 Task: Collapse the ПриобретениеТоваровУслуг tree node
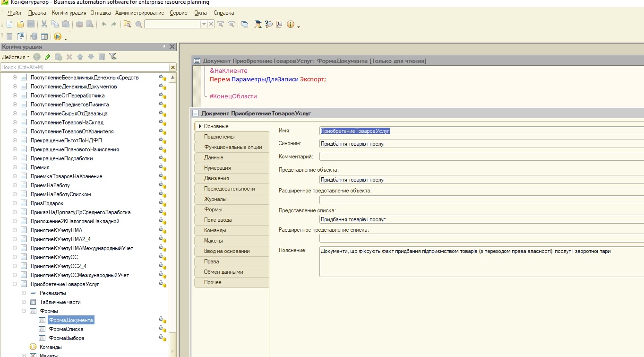click(x=15, y=284)
